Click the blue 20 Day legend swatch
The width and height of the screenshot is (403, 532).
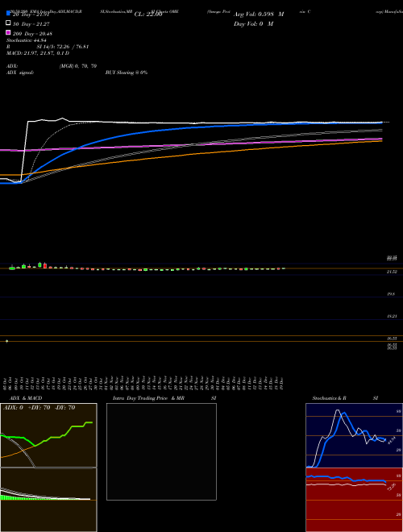click(x=8, y=13)
